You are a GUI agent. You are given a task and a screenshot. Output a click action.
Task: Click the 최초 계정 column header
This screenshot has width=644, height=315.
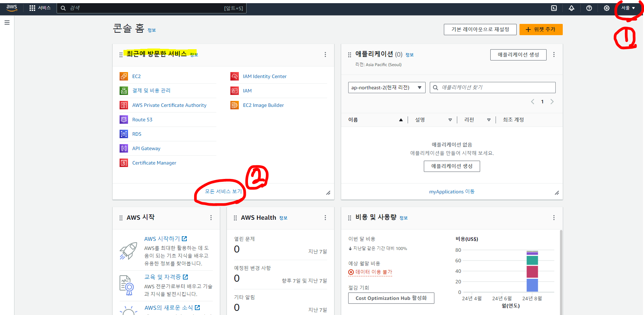click(x=514, y=120)
